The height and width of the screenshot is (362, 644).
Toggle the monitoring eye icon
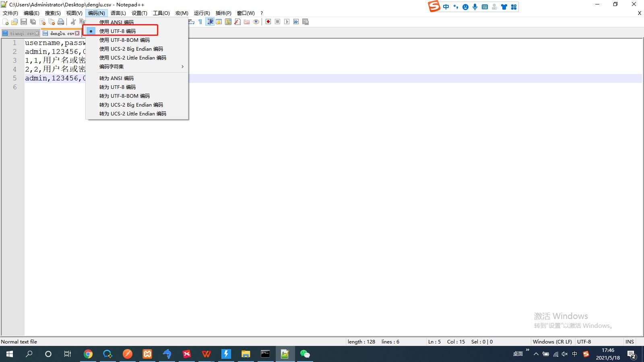pos(256,22)
